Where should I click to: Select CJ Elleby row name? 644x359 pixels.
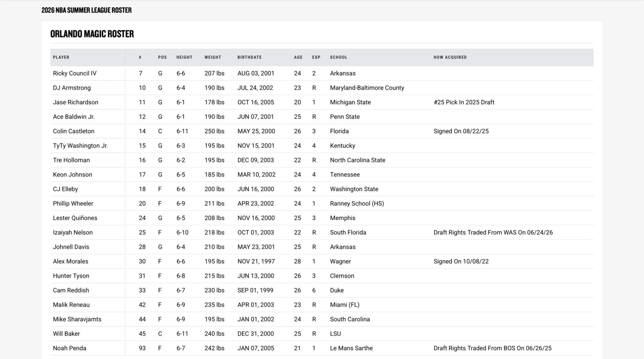click(x=65, y=189)
